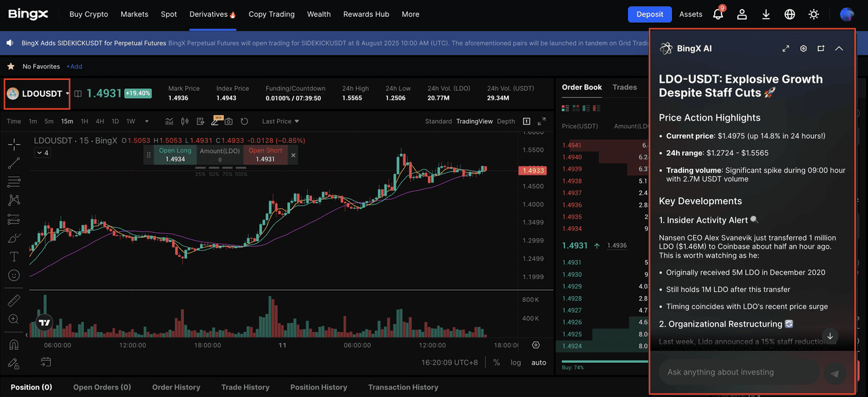Click the Open Short button
This screenshot has width=868, height=397.
[265, 155]
